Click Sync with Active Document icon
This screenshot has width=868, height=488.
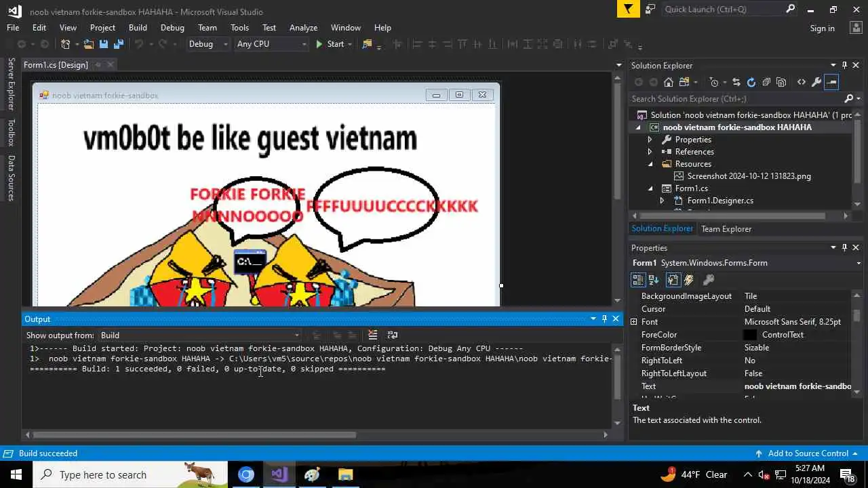coord(736,82)
